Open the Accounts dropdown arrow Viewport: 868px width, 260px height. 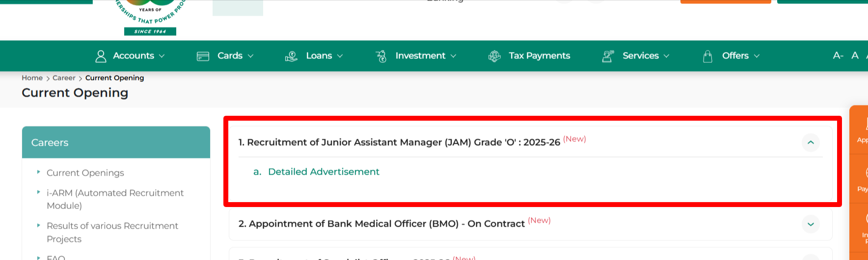point(162,56)
